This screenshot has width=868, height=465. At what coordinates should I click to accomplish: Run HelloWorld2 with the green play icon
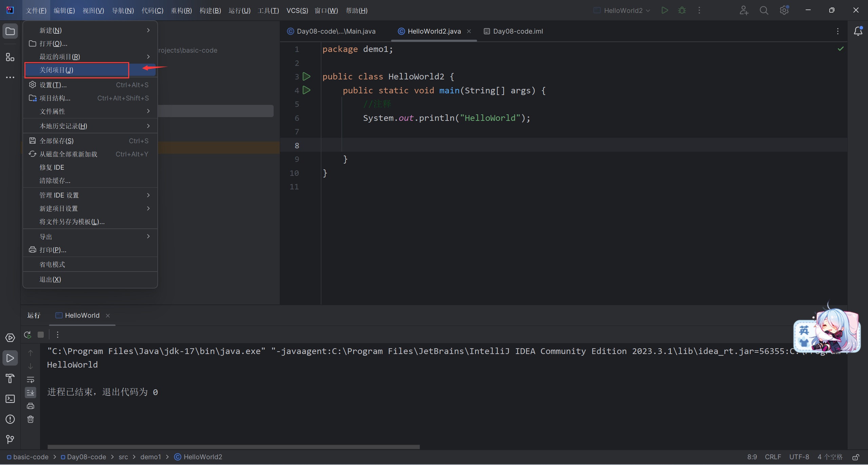pos(665,11)
